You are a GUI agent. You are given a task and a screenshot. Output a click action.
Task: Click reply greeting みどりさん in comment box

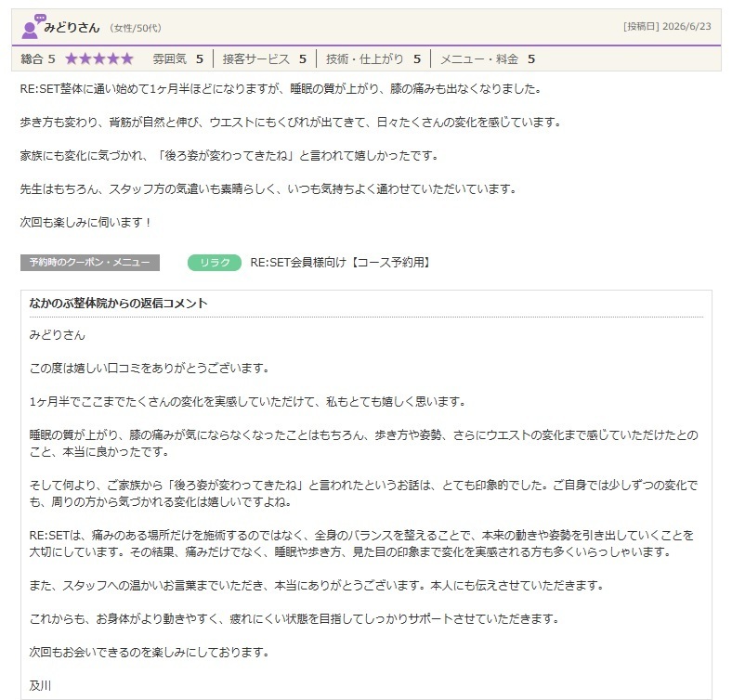[x=57, y=335]
